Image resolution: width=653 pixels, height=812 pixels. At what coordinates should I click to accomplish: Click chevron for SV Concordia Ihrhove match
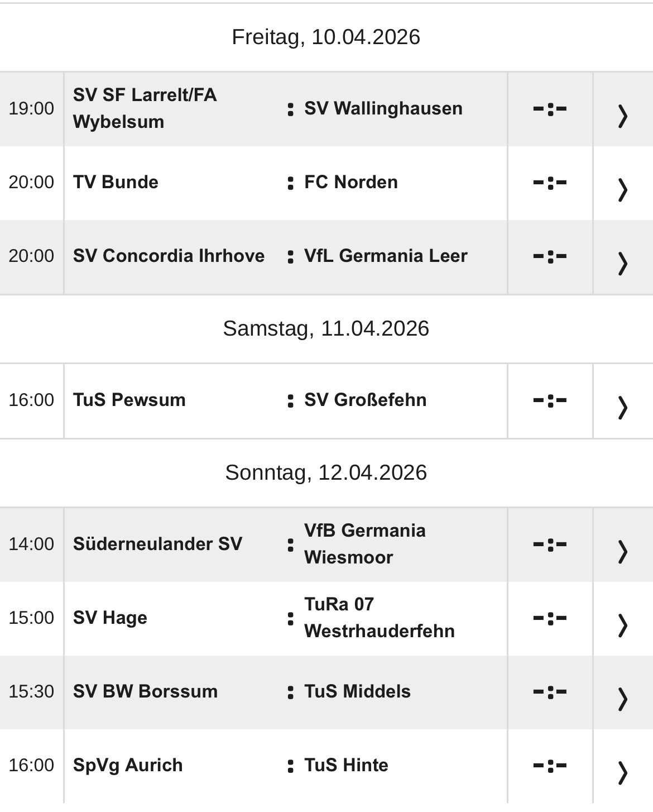click(623, 264)
